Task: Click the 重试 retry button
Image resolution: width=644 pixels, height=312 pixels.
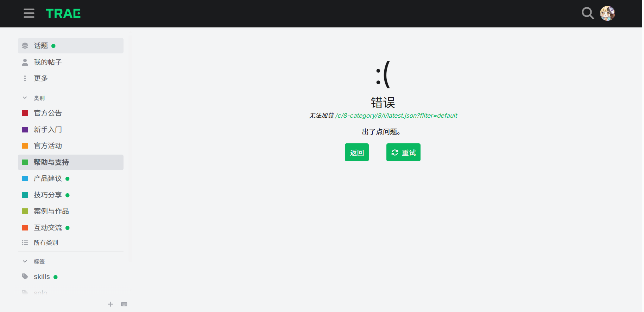Action: (403, 152)
